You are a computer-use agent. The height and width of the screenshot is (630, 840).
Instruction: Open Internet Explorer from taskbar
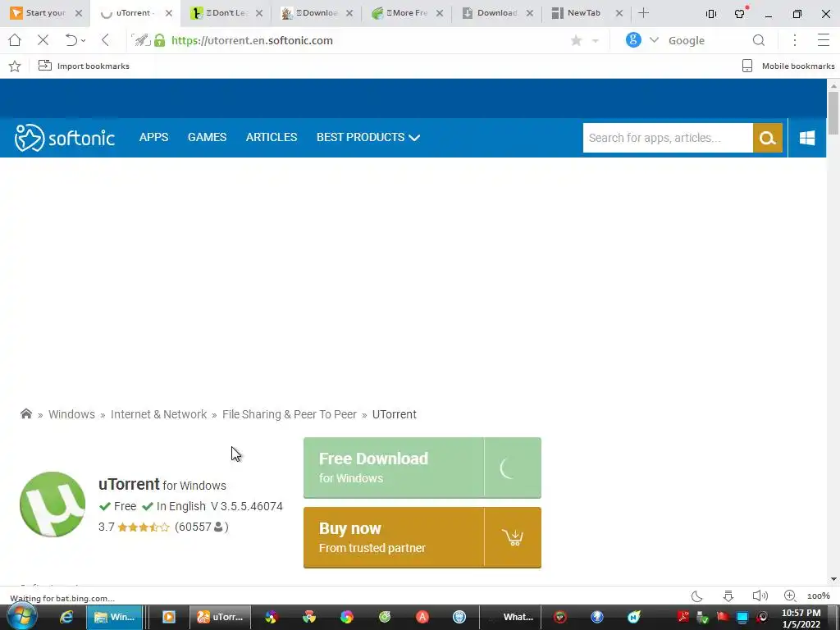(66, 617)
